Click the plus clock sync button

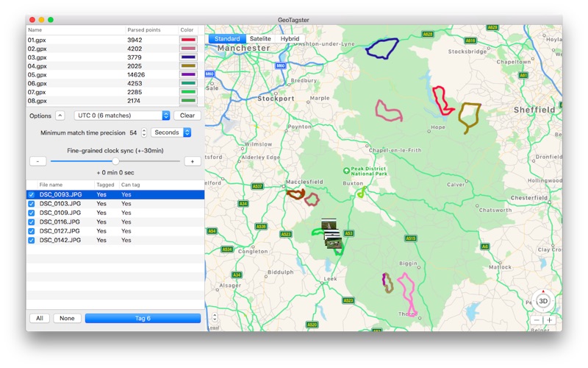(x=193, y=161)
